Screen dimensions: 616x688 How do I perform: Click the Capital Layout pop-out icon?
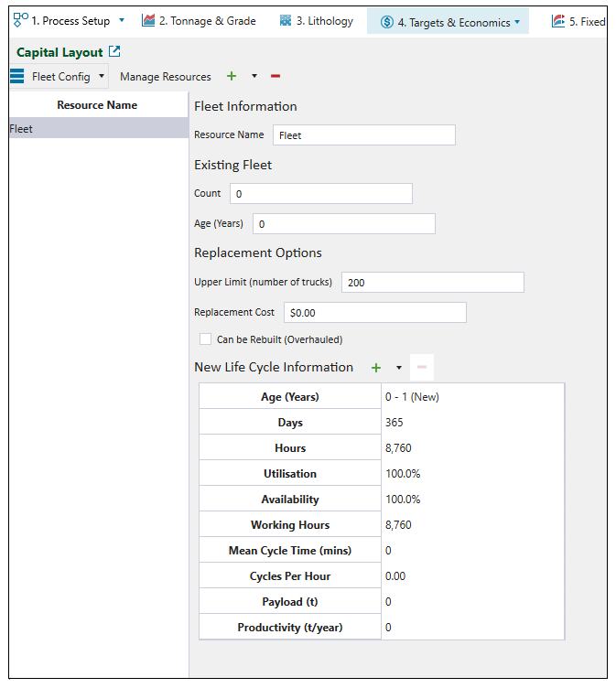point(114,52)
